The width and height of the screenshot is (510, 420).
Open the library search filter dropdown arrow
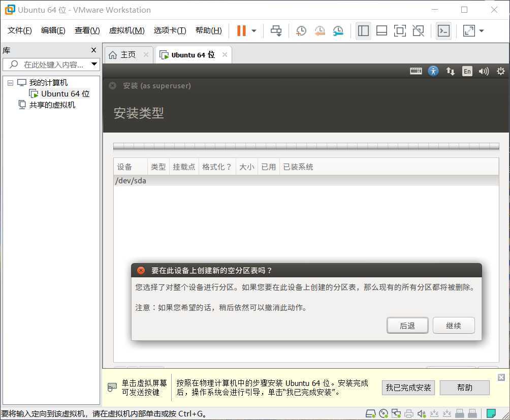pyautogui.click(x=94, y=64)
